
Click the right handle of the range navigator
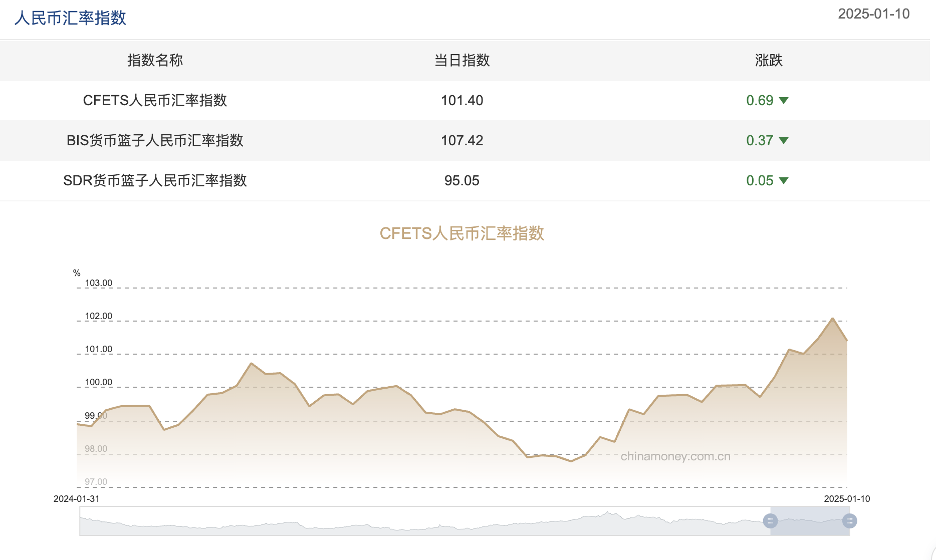click(x=849, y=521)
